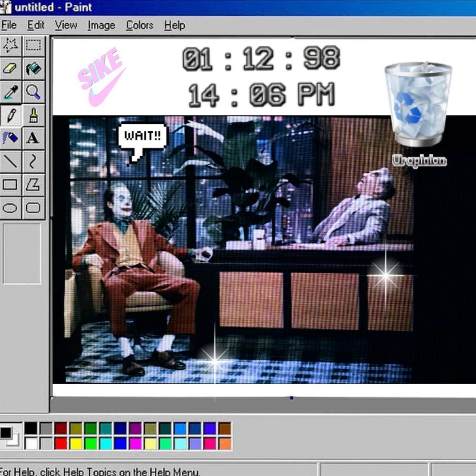
Task: Pick the yellow color swatch
Action: pos(76,444)
